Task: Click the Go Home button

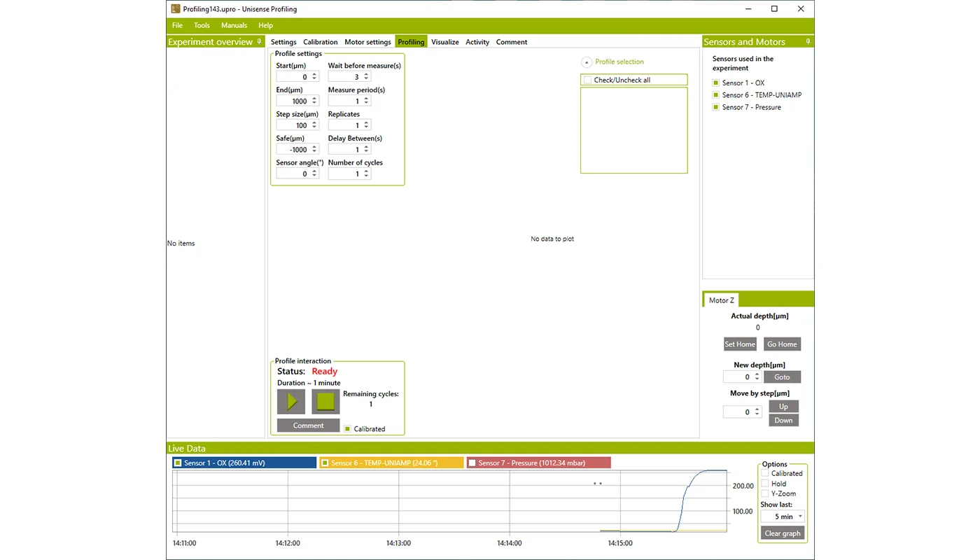Action: 782,344
